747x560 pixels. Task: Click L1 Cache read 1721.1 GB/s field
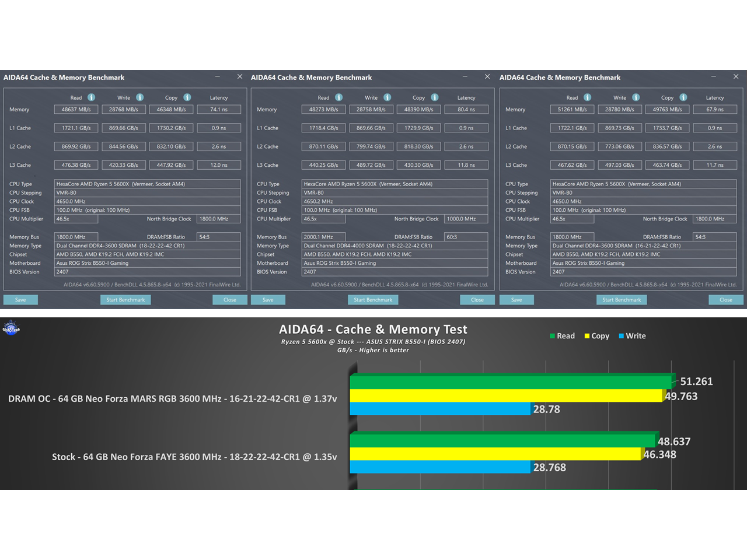(x=76, y=128)
